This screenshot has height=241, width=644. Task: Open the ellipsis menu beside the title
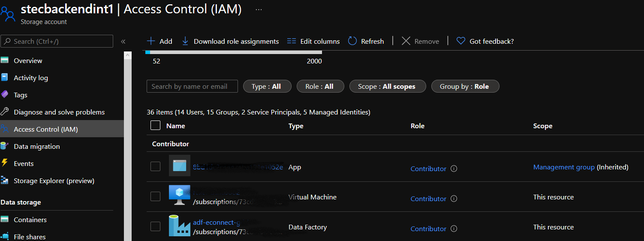259,9
